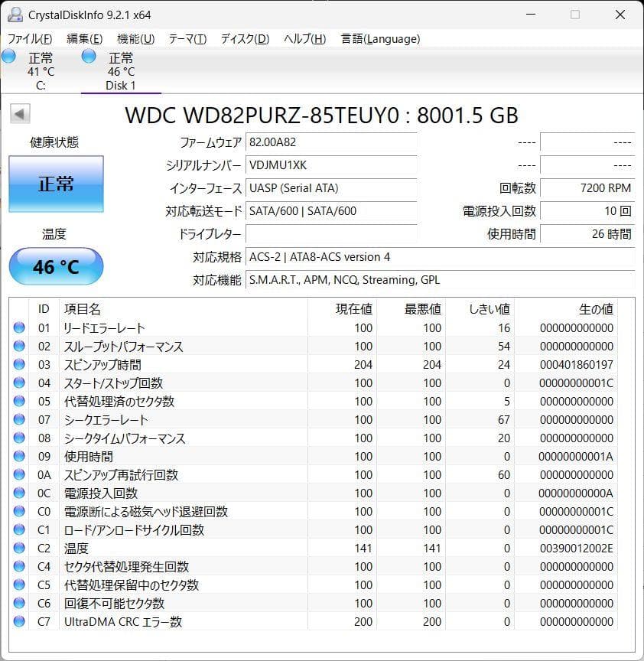Image resolution: width=644 pixels, height=661 pixels.
Task: Click the status orb for ID 09 row
Action: point(19,456)
